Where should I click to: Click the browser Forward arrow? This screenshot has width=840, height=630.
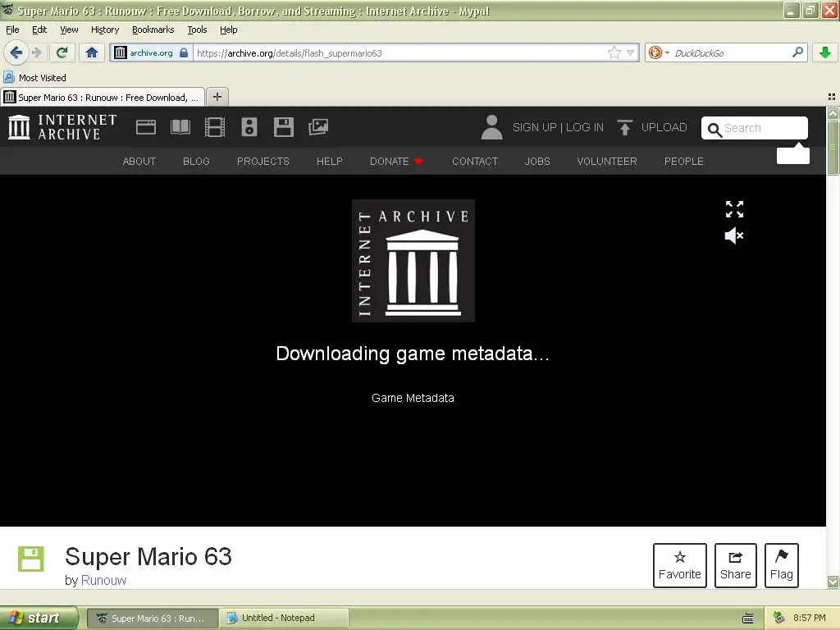pyautogui.click(x=36, y=52)
